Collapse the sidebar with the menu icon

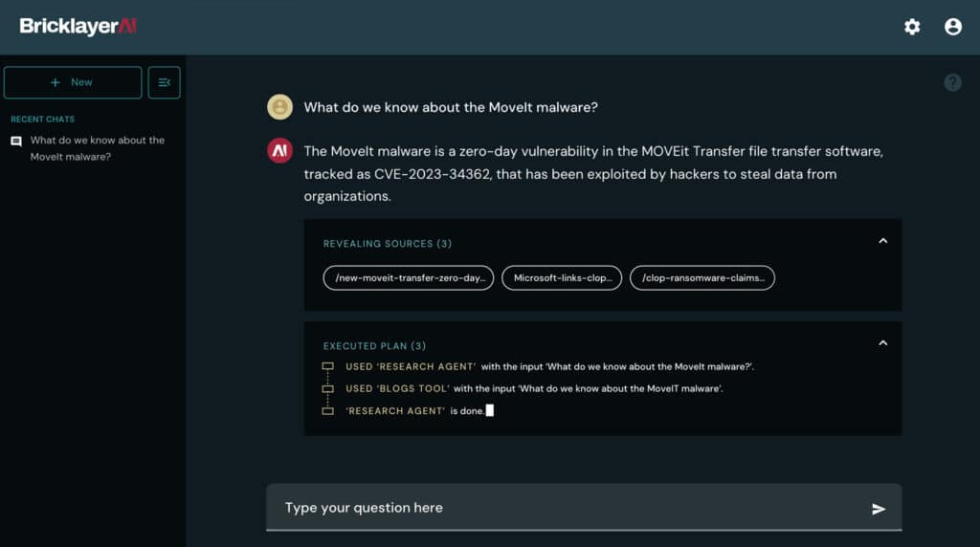point(164,82)
